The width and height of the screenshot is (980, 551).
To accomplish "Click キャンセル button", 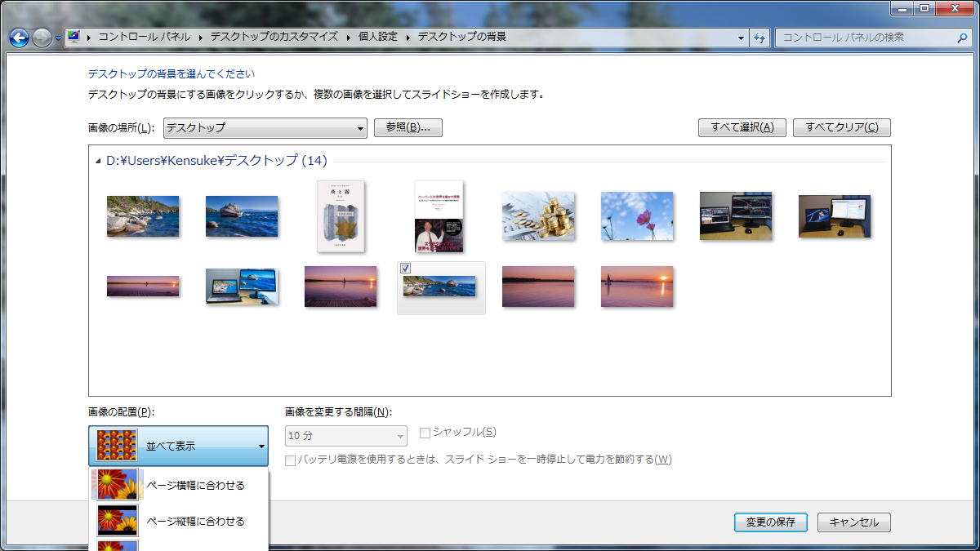I will [854, 522].
